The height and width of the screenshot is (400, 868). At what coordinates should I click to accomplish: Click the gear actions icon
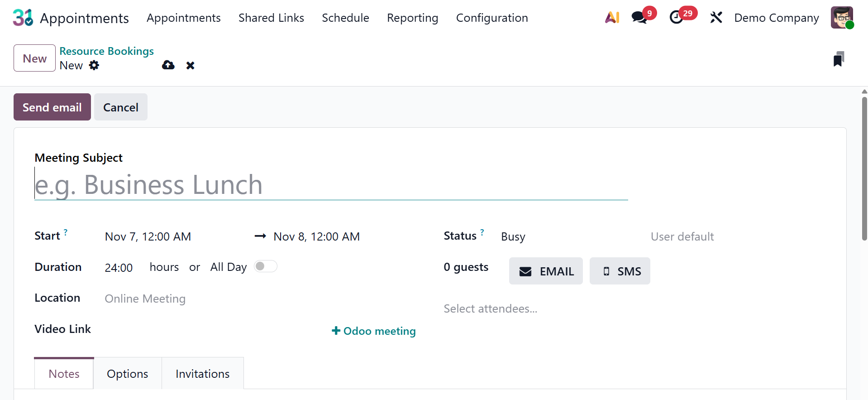tap(94, 65)
